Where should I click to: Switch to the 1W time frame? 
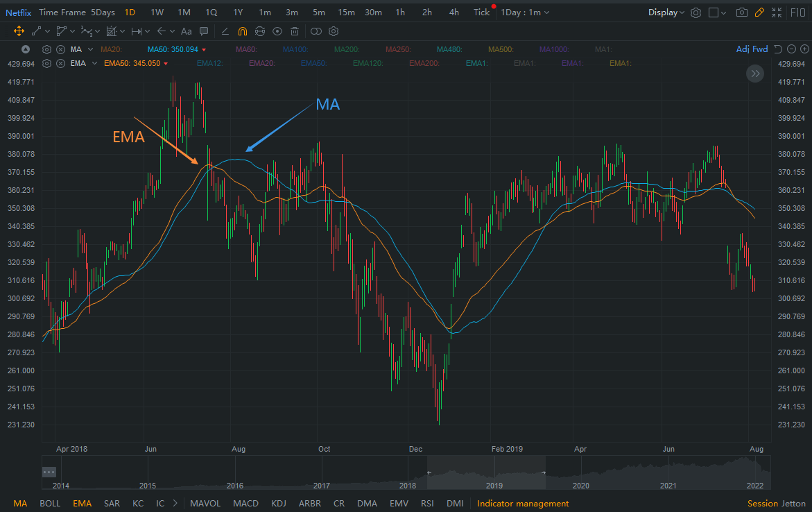157,12
